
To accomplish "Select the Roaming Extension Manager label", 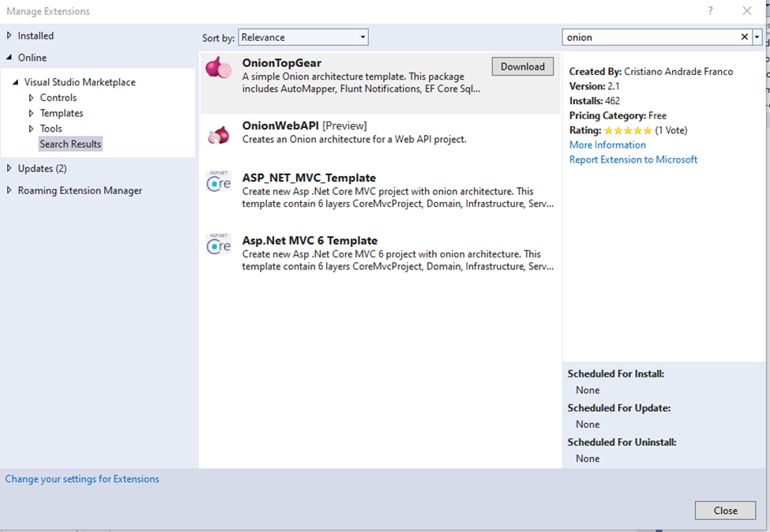I will (80, 190).
